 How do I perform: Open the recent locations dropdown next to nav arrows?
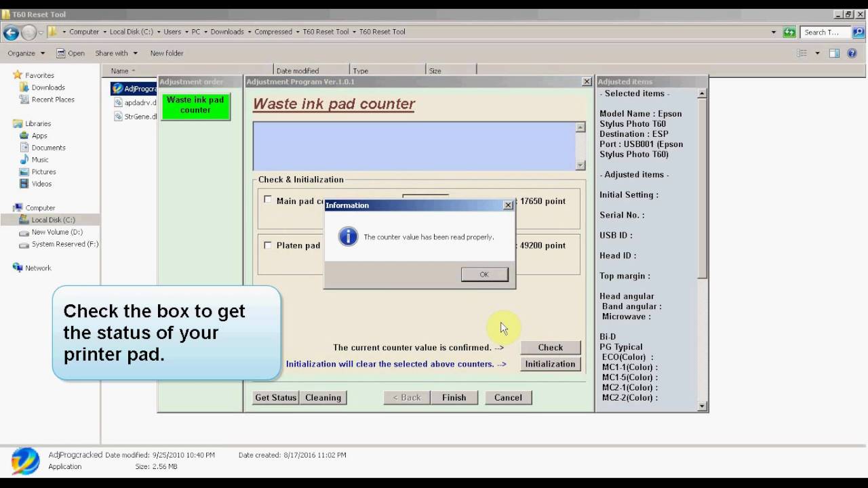pos(41,32)
